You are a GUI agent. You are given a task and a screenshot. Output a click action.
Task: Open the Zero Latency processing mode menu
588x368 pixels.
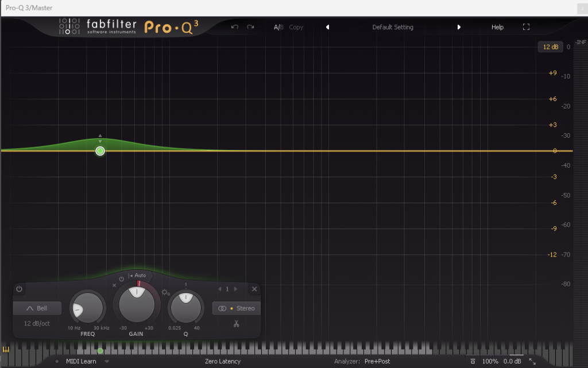[223, 361]
